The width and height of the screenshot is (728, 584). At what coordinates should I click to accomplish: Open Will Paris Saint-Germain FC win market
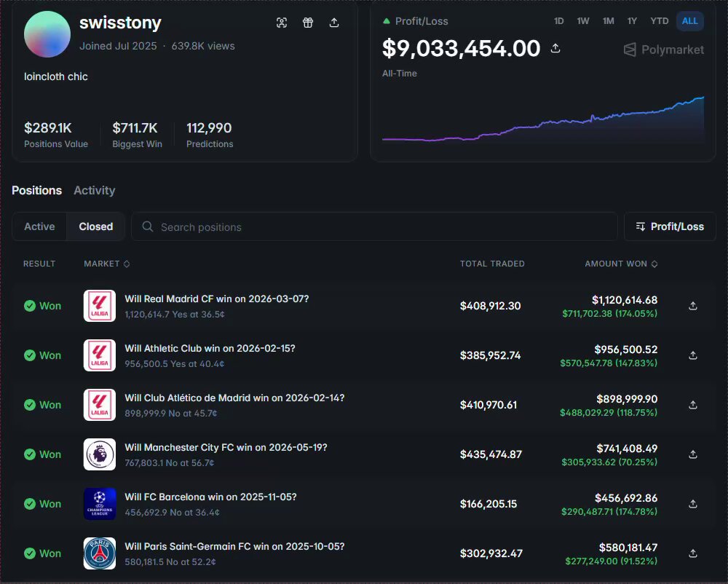click(234, 546)
